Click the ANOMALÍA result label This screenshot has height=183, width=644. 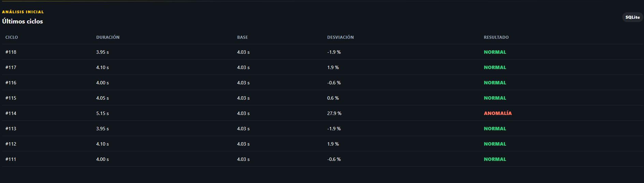[x=498, y=113]
